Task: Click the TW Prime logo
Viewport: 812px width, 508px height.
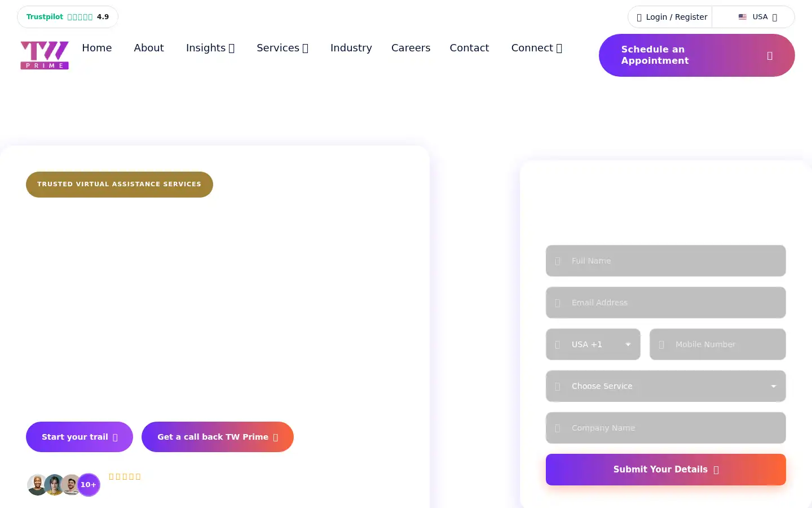Action: [x=45, y=55]
